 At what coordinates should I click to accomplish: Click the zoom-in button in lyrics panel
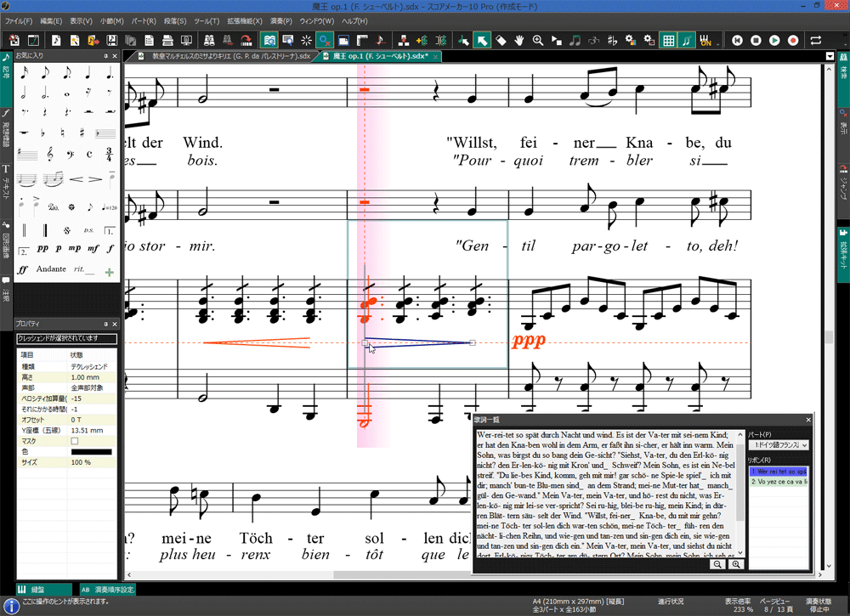734,564
